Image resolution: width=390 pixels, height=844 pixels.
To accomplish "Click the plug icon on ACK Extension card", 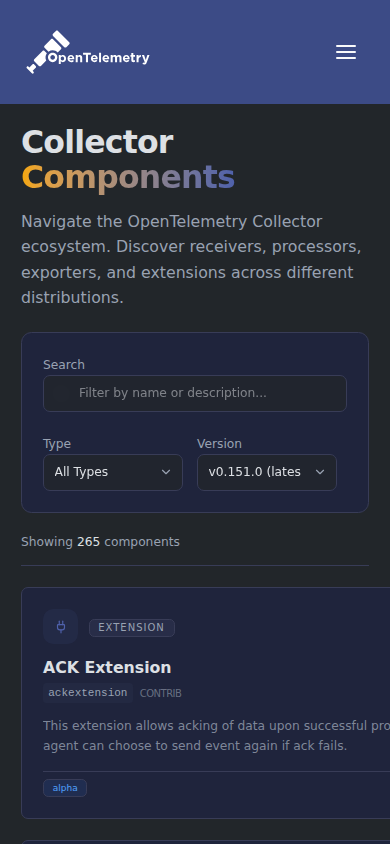I will 61,627.
